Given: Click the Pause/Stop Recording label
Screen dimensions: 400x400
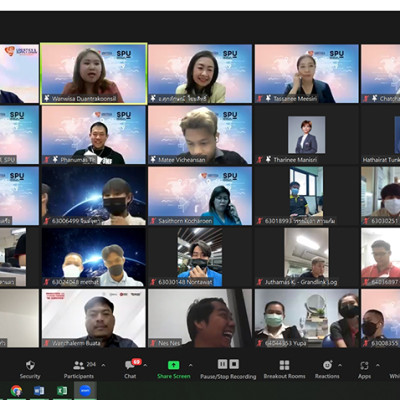Looking at the screenshot, I should 228,376.
